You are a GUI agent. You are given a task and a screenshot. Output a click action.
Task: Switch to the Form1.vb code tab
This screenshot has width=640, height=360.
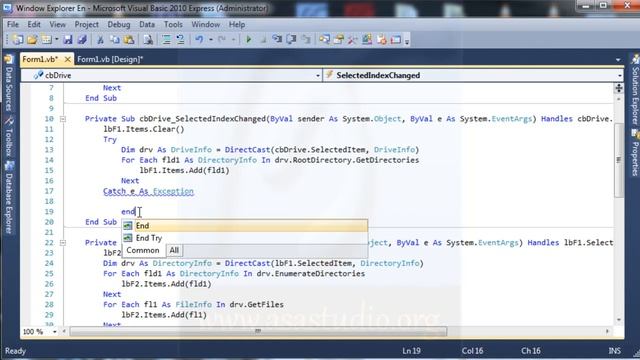tap(40, 59)
